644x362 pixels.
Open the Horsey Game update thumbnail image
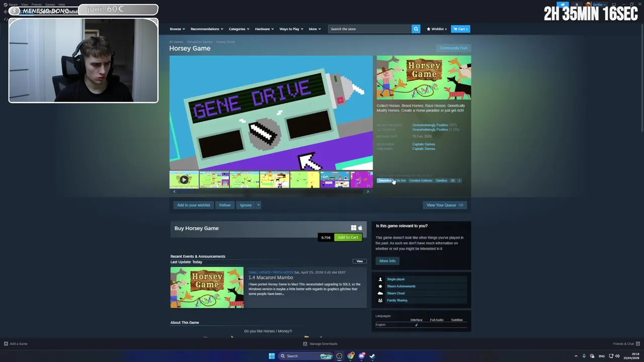(207, 287)
